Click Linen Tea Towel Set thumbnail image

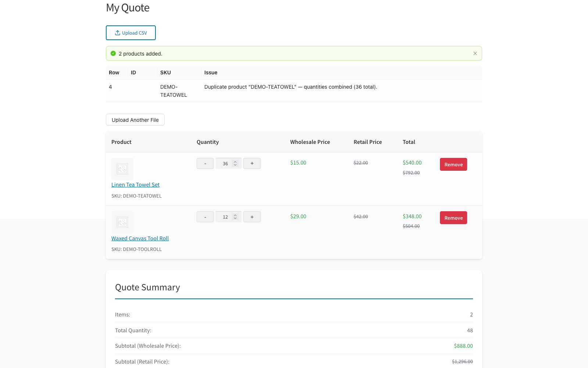pos(122,169)
